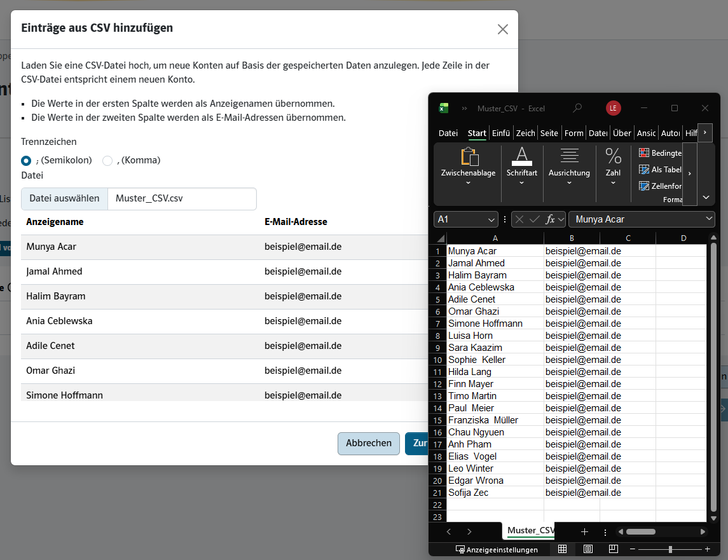Viewport: 728px width, 560px height.
Task: Click the LE account avatar in Excel
Action: point(614,108)
